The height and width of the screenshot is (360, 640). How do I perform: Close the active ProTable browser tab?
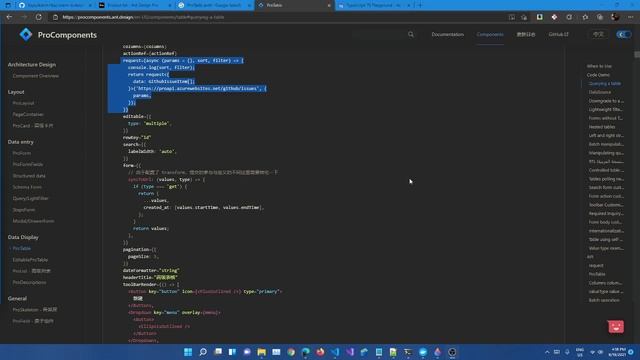point(329,6)
